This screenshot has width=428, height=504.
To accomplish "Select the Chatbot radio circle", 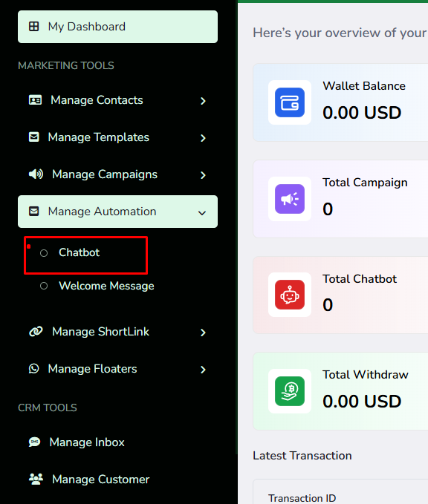I will [44, 253].
